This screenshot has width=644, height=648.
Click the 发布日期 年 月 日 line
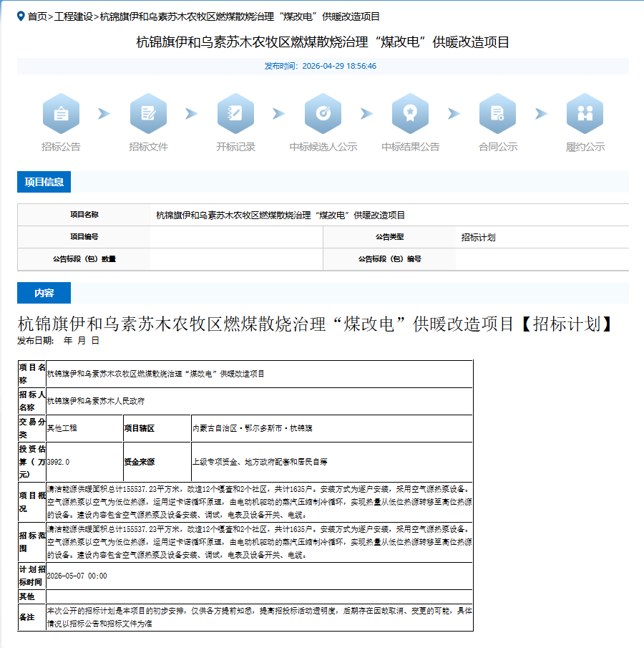pos(58,341)
